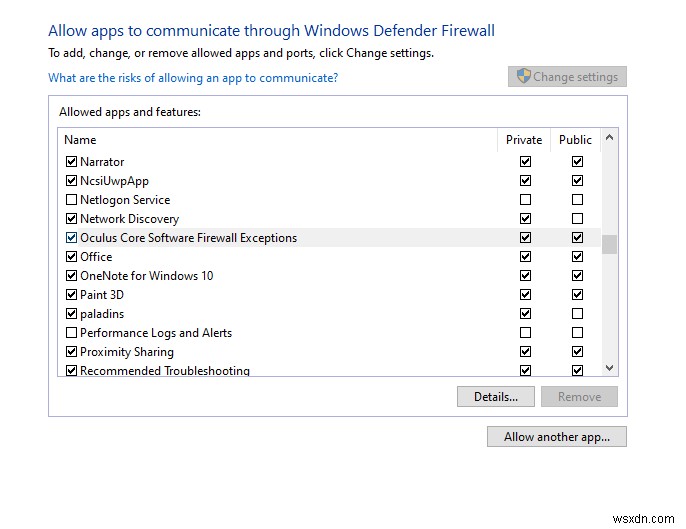Select the paladins row text
Image resolution: width=686 pixels, height=529 pixels.
102,314
